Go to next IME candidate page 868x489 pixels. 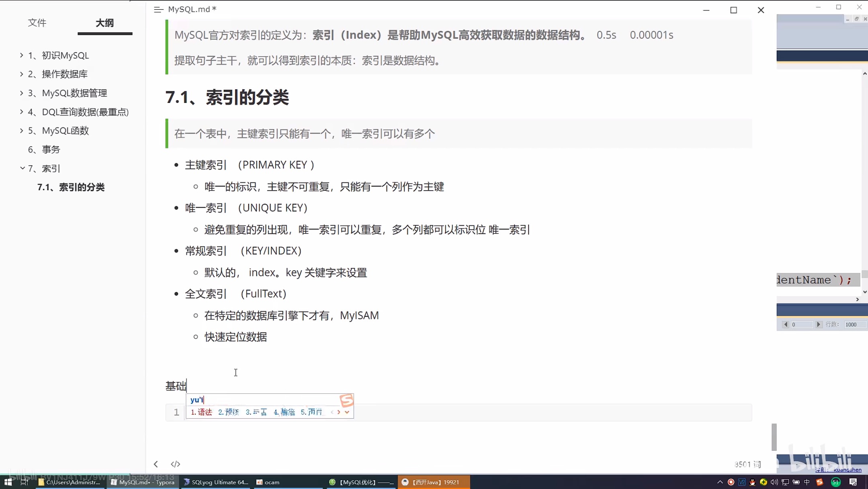point(339,412)
